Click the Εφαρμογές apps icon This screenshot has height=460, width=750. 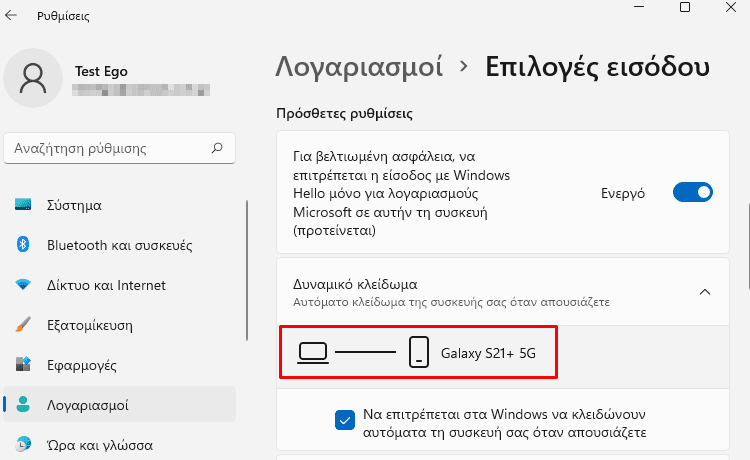pos(23,364)
